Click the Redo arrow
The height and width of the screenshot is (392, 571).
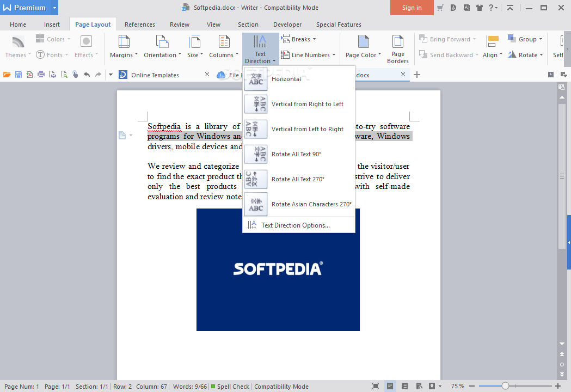click(98, 75)
